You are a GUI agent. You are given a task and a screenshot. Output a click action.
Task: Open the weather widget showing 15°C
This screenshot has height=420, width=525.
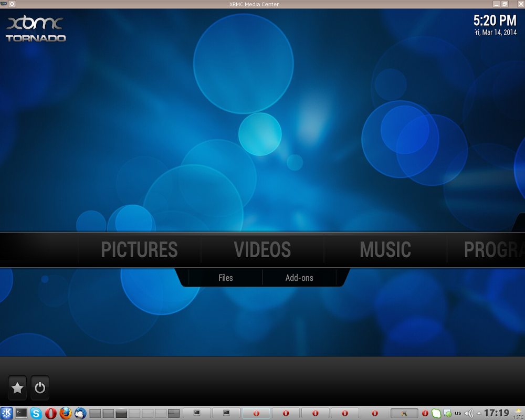click(519, 413)
